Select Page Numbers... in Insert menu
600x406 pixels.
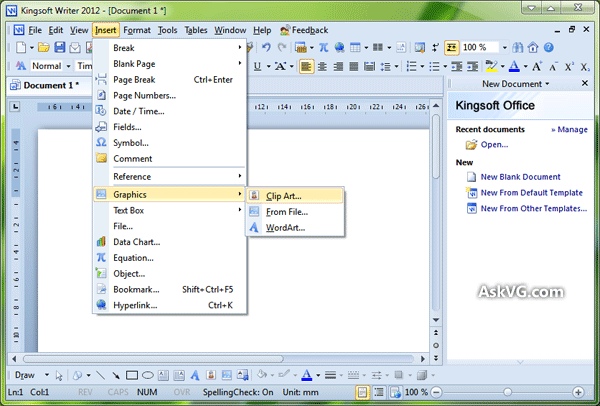[170, 95]
